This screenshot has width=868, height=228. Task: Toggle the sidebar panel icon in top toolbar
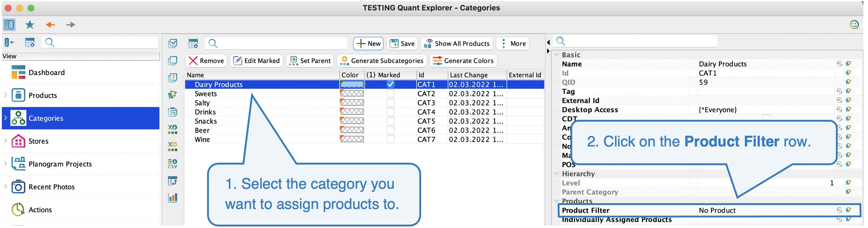9,25
